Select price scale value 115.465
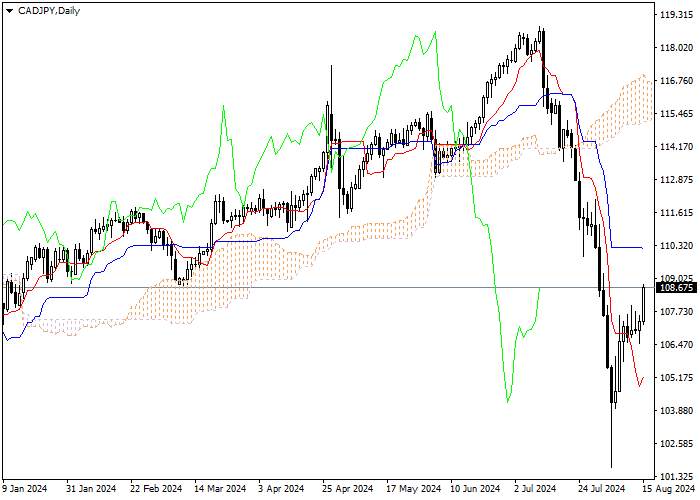700x500 pixels. tap(676, 114)
